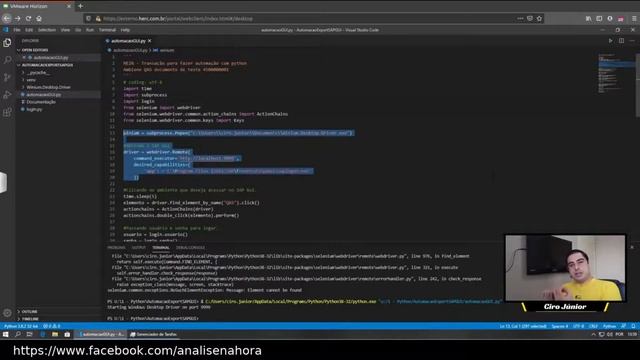
Task: Expand the venv folder
Action: pyautogui.click(x=31, y=80)
